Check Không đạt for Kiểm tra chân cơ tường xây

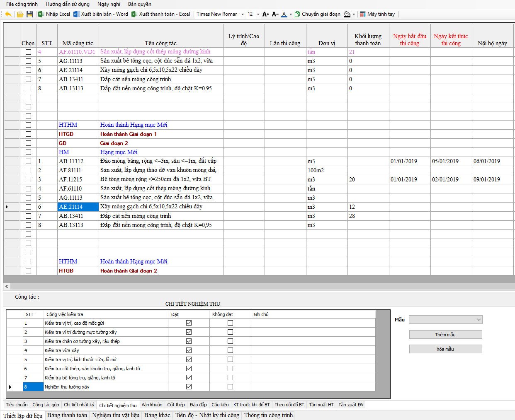point(230,341)
